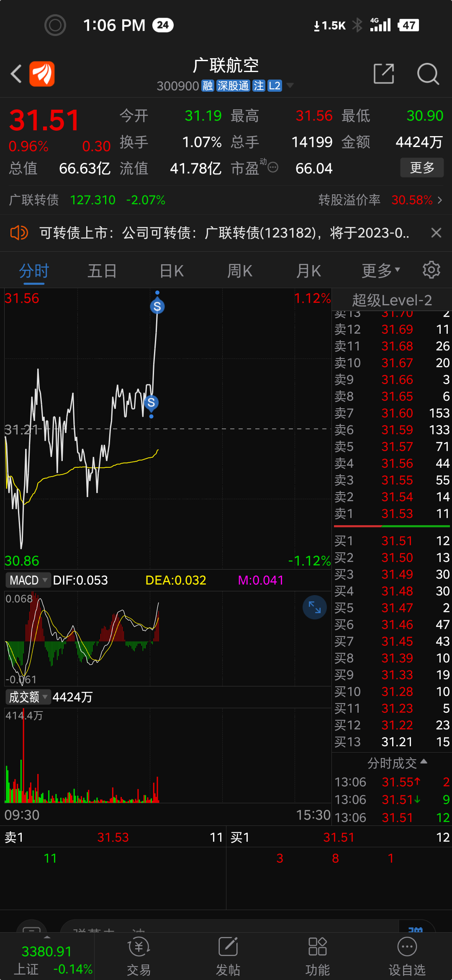
Task: Select the 卖7 31.60 order row
Action: click(x=392, y=413)
